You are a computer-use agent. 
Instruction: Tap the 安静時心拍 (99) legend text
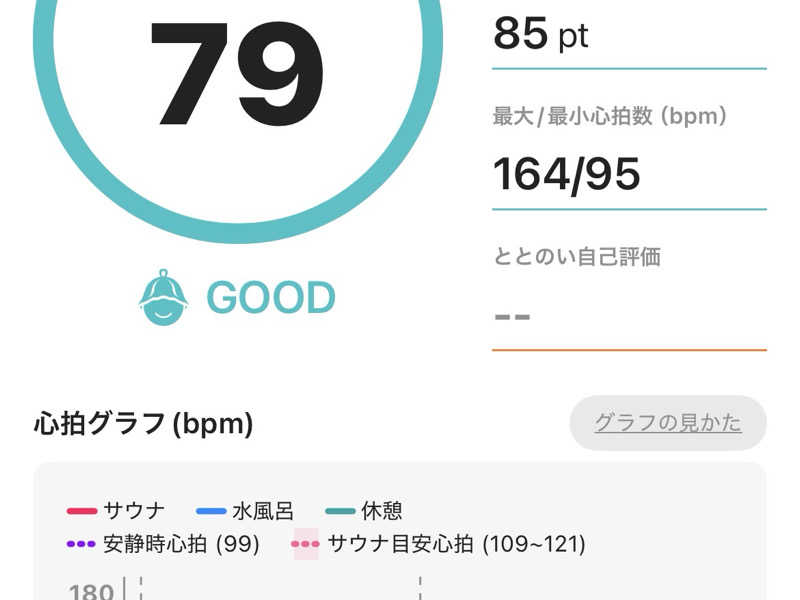(181, 544)
